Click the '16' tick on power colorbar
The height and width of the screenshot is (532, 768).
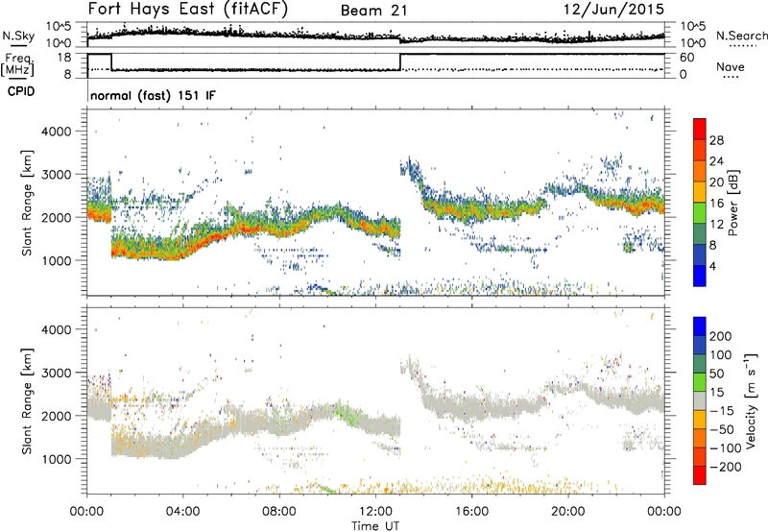pos(716,204)
